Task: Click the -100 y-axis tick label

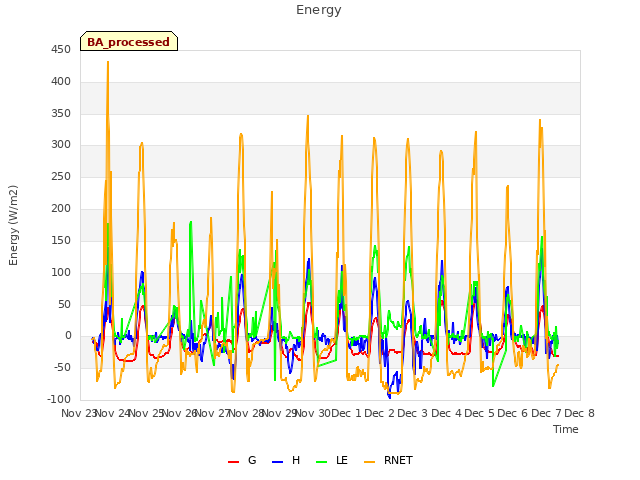Action: pos(59,399)
